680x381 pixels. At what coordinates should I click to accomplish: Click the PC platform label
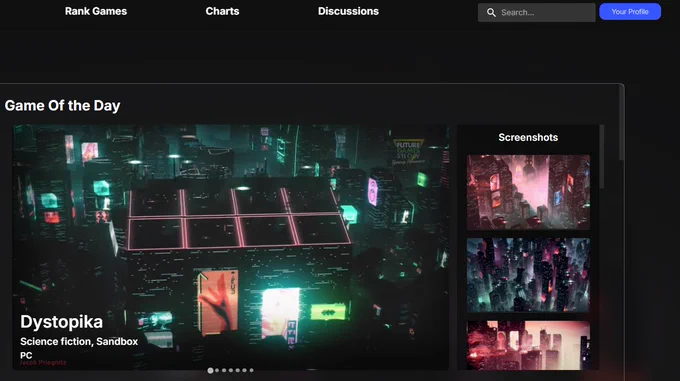(x=26, y=355)
